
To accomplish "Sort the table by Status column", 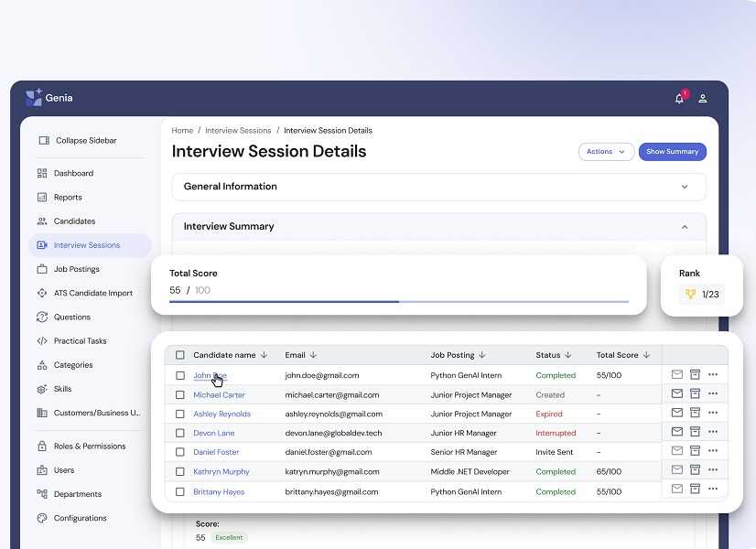I will pyautogui.click(x=554, y=355).
